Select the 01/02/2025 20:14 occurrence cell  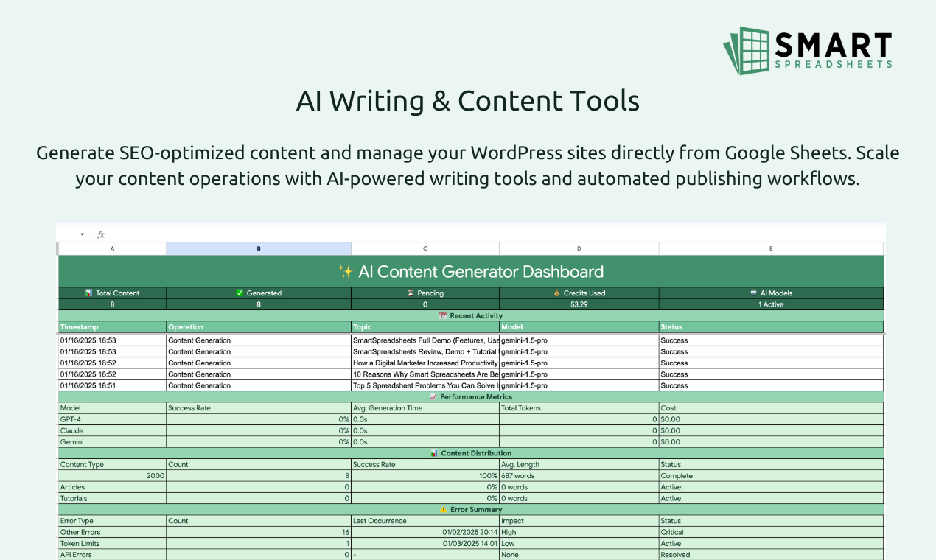[x=425, y=532]
